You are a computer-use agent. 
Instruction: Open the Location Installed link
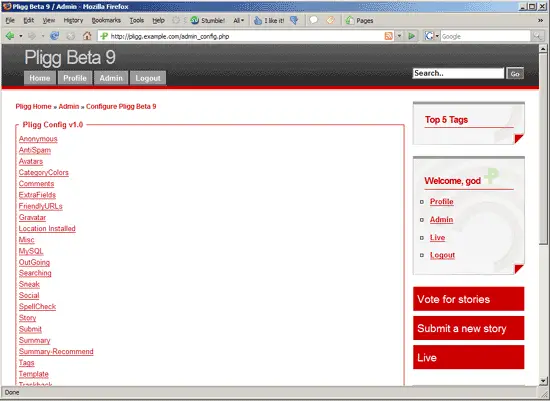47,229
